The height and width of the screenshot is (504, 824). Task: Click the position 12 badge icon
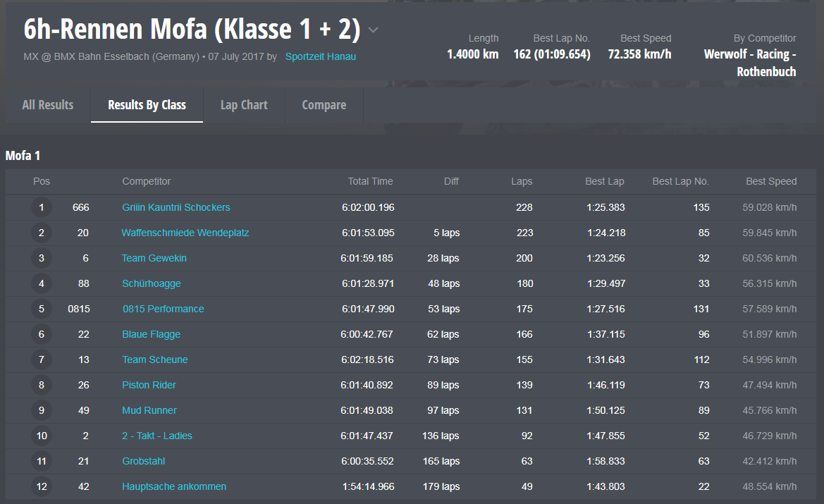[x=42, y=486]
